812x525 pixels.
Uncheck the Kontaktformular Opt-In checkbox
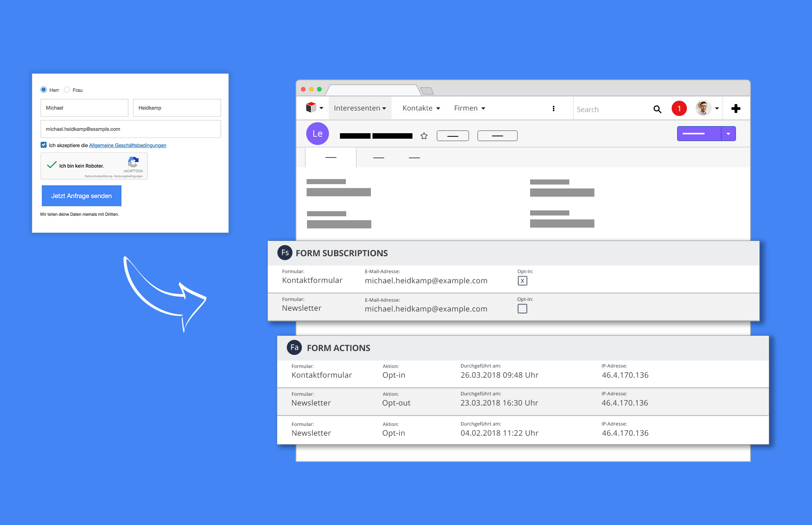pos(523,281)
